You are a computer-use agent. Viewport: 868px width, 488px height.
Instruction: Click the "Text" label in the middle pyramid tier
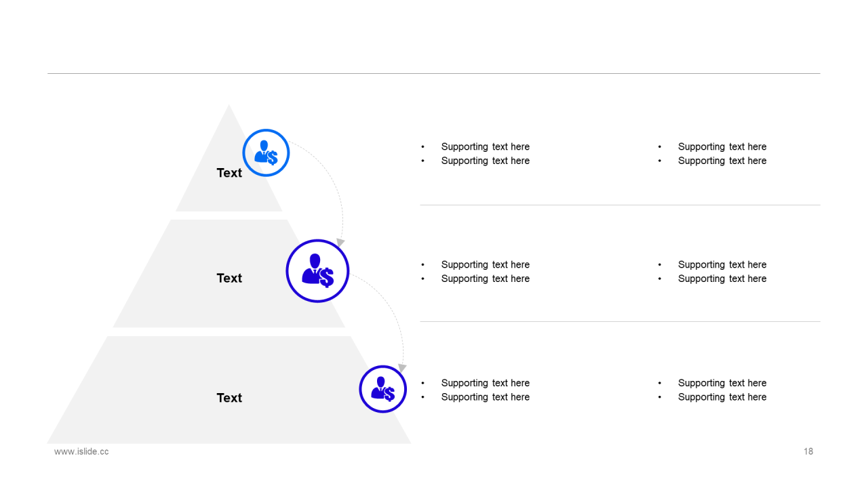click(x=229, y=278)
